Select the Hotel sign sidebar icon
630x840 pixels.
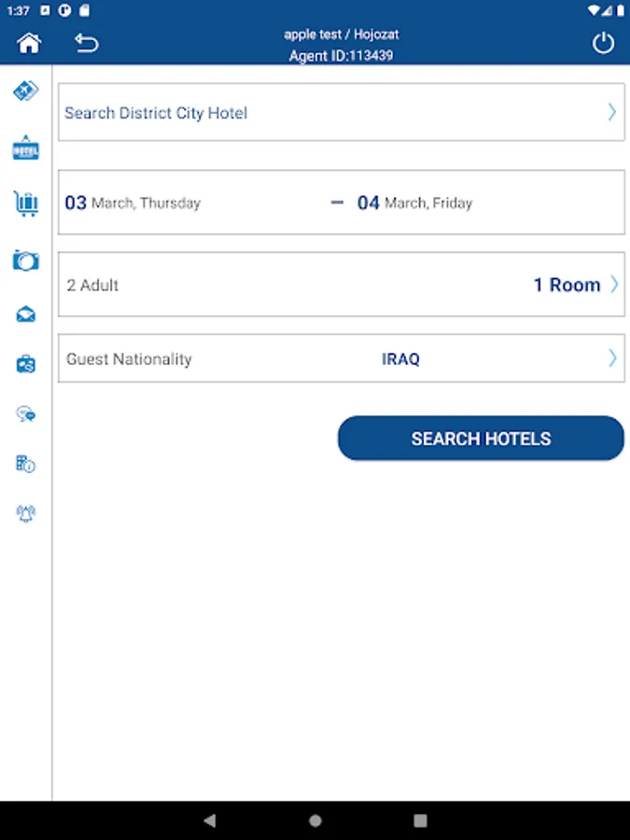pos(26,147)
